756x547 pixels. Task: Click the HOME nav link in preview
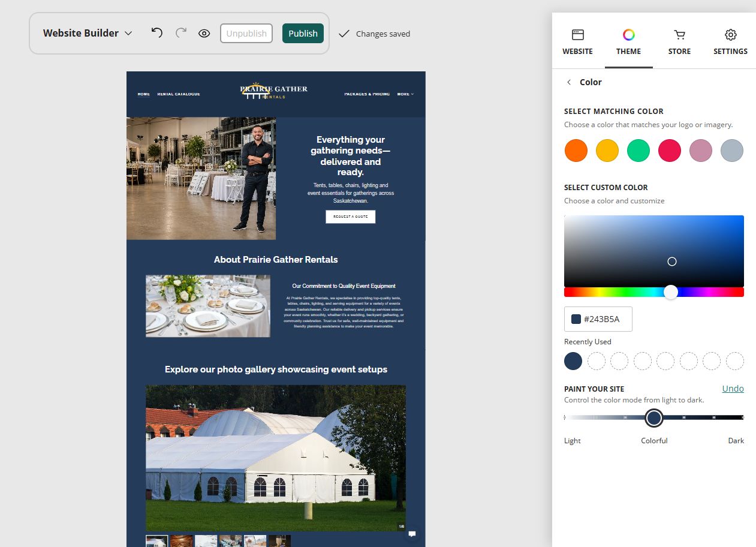pyautogui.click(x=144, y=94)
